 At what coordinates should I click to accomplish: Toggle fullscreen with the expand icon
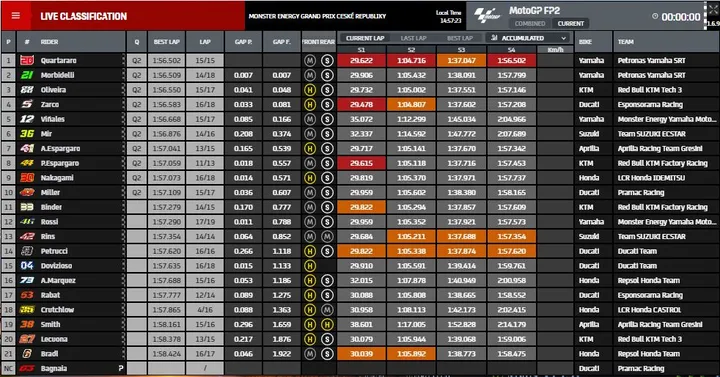(713, 10)
